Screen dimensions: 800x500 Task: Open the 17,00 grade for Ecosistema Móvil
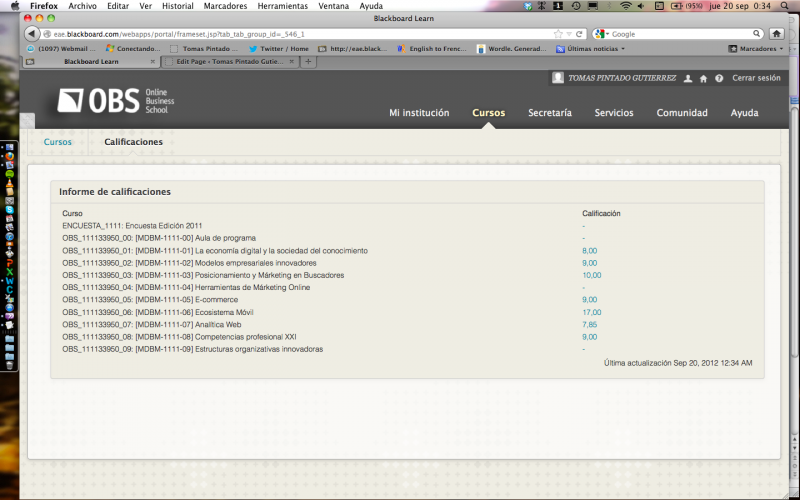(x=591, y=312)
